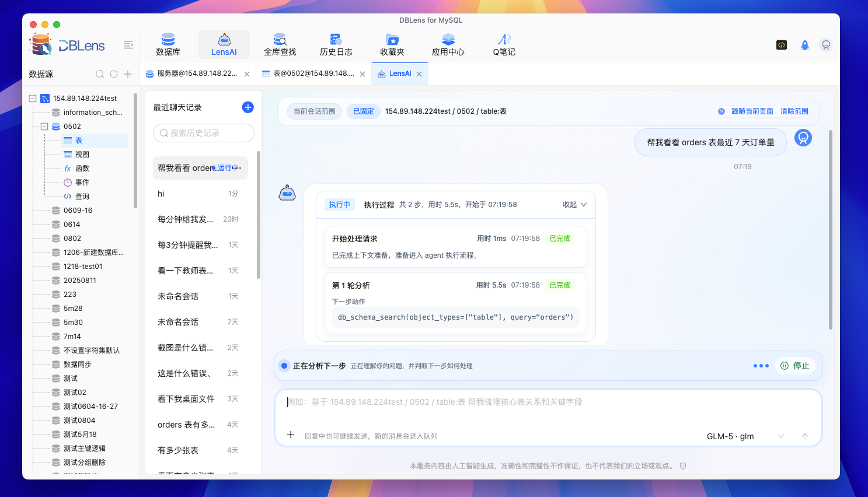This screenshot has height=497, width=868.
Task: Click the help icon beside 跟随当前页面
Action: (721, 111)
